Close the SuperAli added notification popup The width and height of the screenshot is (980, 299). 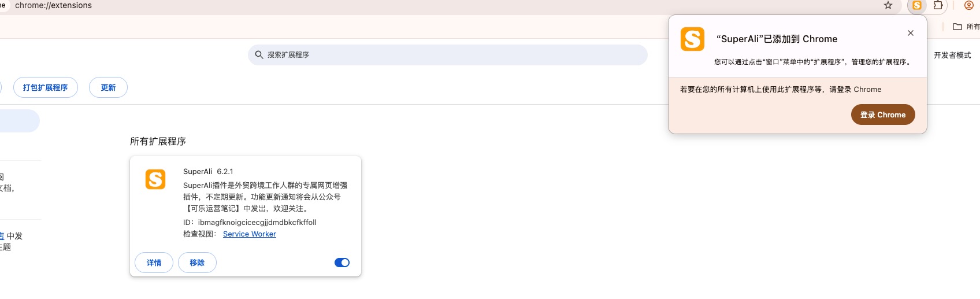tap(911, 33)
